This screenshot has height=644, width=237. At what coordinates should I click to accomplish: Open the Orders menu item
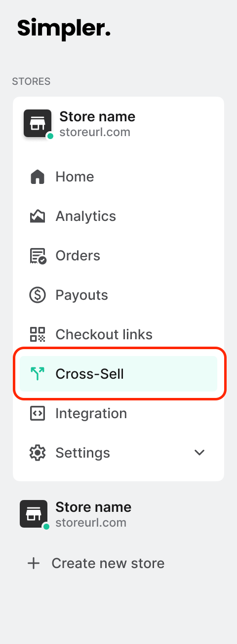coord(118,256)
